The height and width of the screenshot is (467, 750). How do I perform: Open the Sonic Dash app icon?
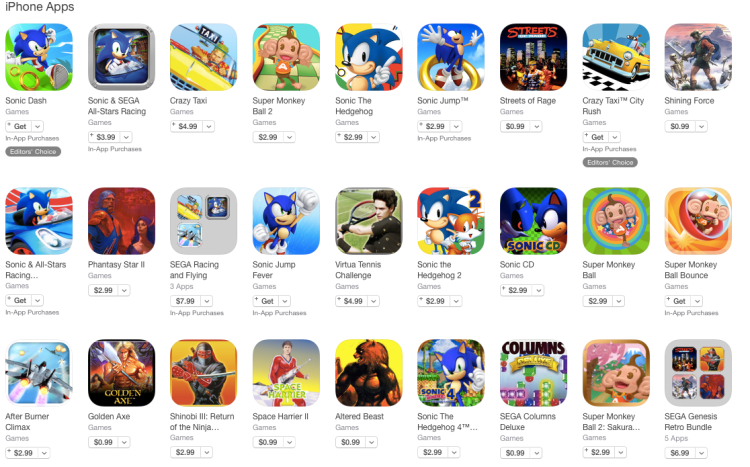(39, 57)
